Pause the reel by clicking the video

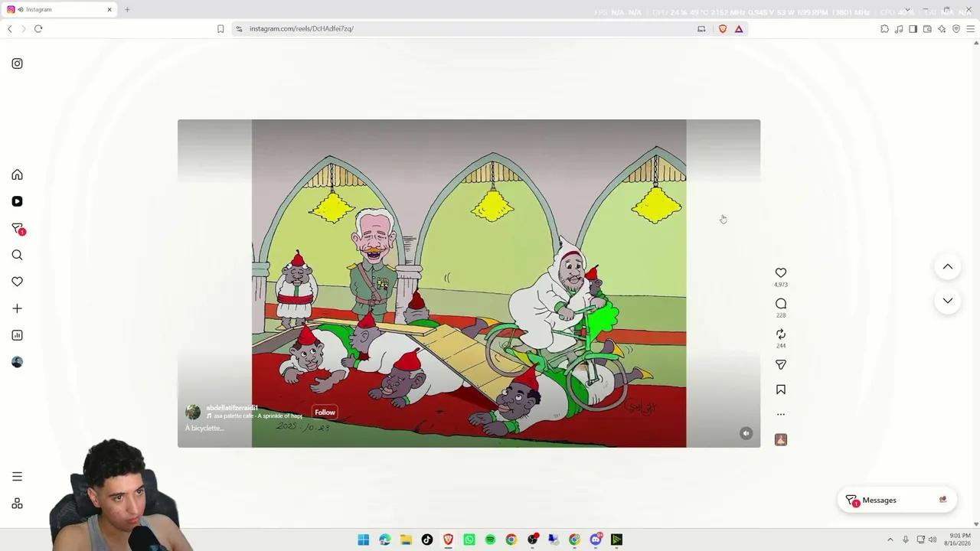pyautogui.click(x=469, y=283)
